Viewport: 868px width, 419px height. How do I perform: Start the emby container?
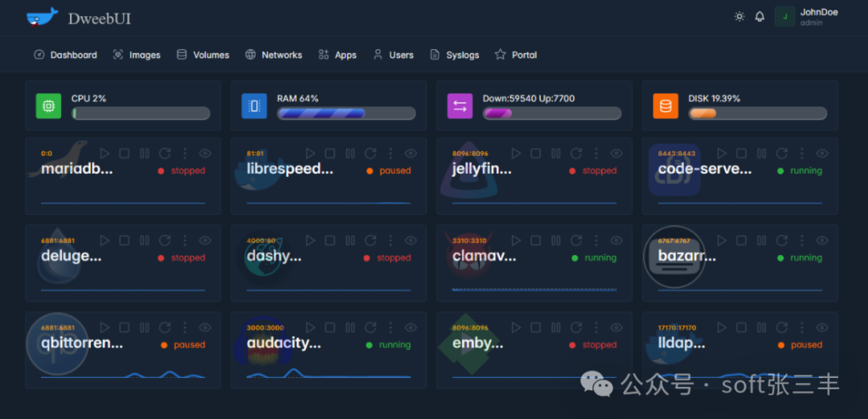pyautogui.click(x=516, y=327)
